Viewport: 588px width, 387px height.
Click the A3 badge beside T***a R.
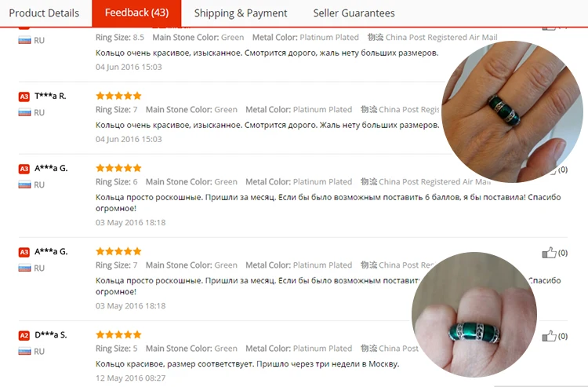pyautogui.click(x=24, y=97)
